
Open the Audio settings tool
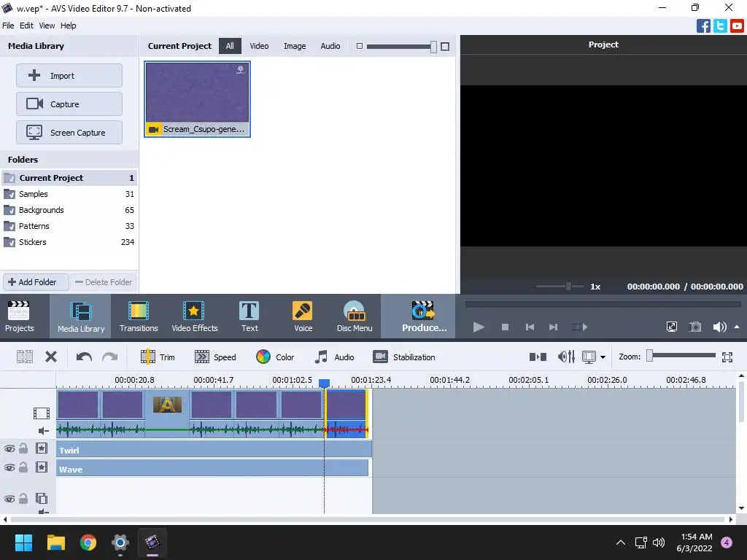[334, 357]
